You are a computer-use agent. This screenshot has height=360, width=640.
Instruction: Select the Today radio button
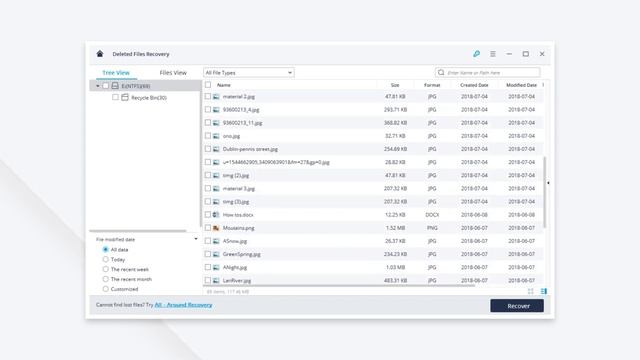(x=105, y=259)
